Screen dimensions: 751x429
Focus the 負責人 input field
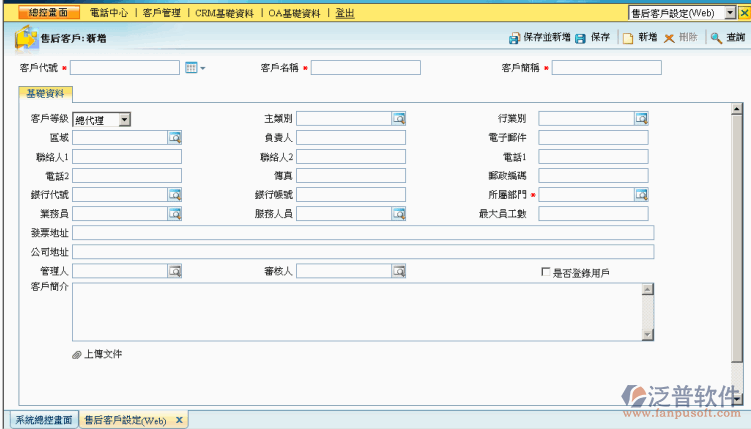click(351, 138)
